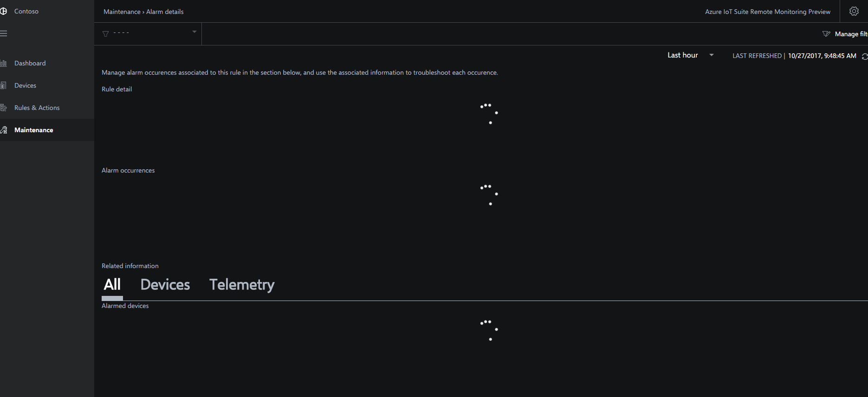
Task: Click the Devices icon in sidebar
Action: [4, 85]
